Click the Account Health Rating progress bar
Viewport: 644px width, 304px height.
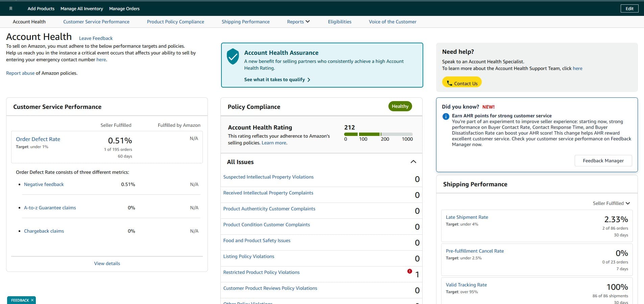point(378,134)
